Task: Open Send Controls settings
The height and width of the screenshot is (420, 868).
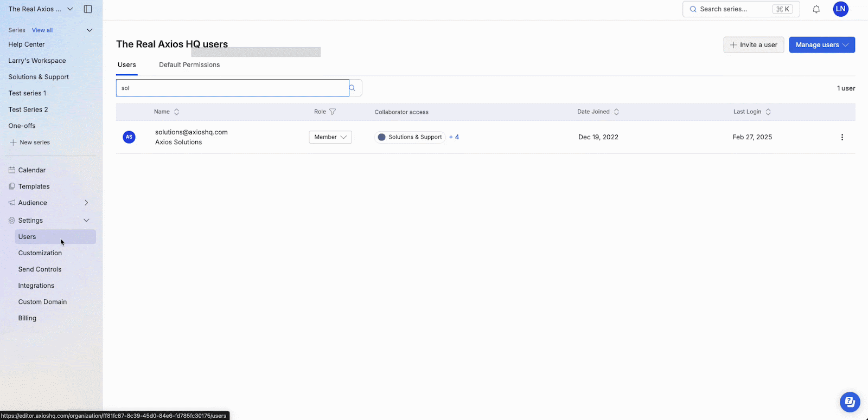Action: point(40,269)
